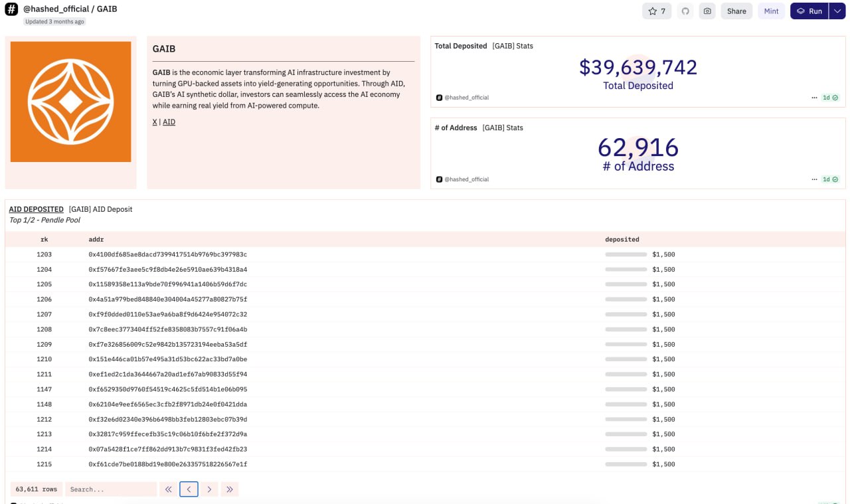Click the GAIB orange logo image
This screenshot has width=850, height=504.
coord(70,102)
